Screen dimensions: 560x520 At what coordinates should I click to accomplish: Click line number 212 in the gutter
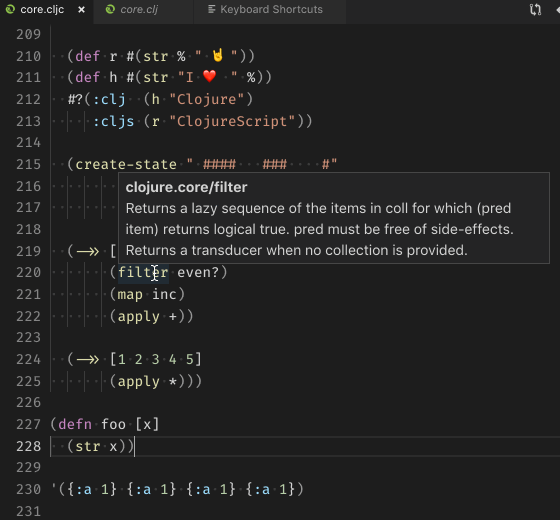(x=29, y=100)
